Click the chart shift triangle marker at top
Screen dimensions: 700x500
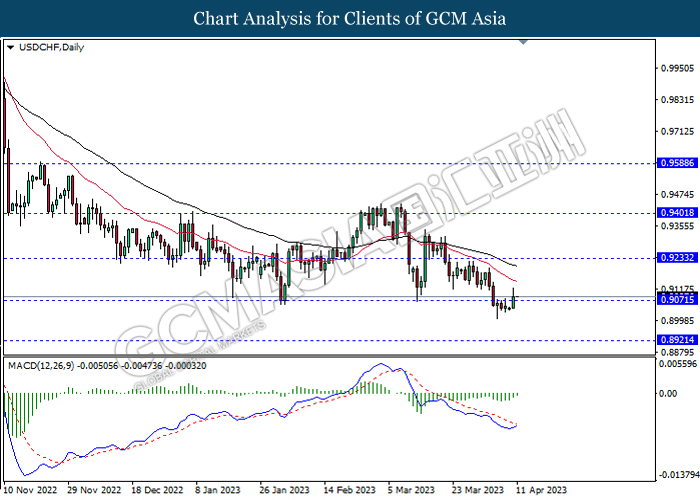click(x=524, y=42)
